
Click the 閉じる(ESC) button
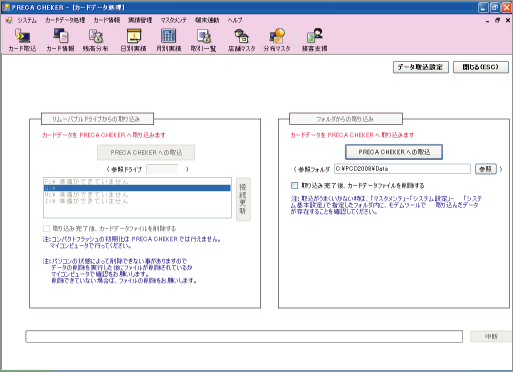481,67
